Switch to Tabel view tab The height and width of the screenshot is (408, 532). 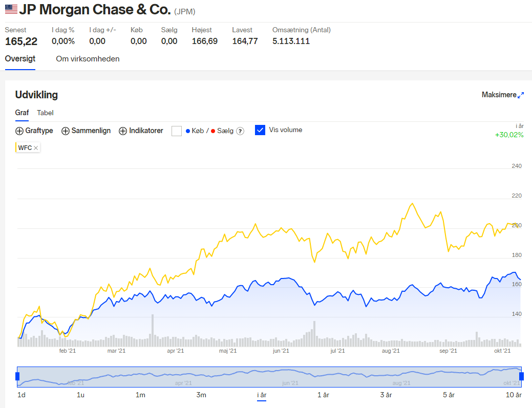45,113
